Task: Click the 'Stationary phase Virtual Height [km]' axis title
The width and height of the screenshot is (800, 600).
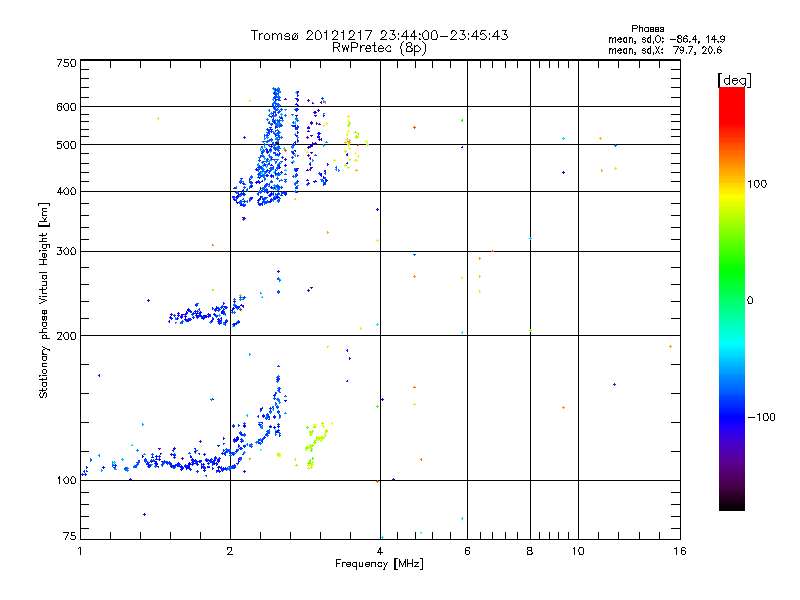Action: [43, 301]
